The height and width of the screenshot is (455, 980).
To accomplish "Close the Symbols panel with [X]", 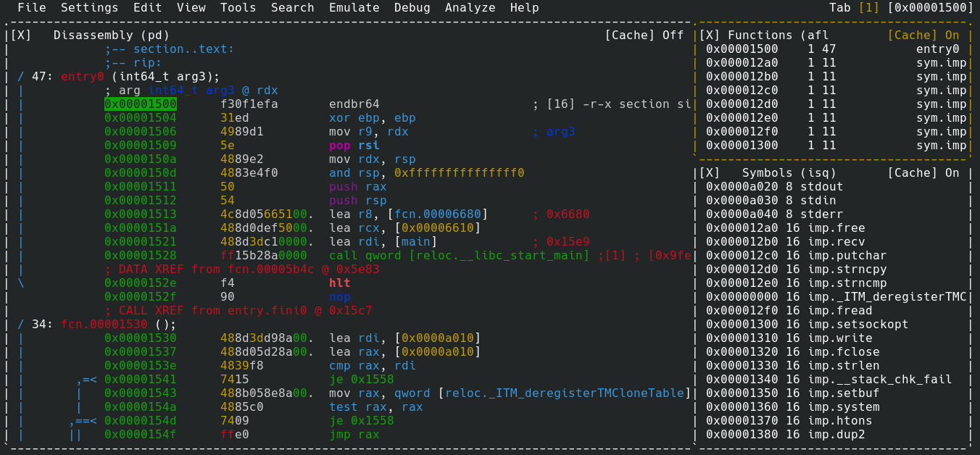I will pos(710,172).
